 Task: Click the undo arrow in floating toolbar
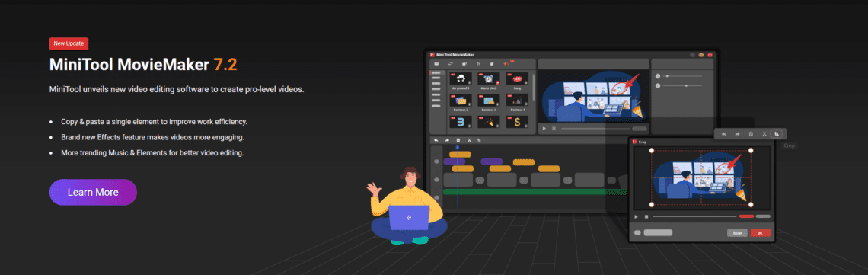pyautogui.click(x=723, y=134)
